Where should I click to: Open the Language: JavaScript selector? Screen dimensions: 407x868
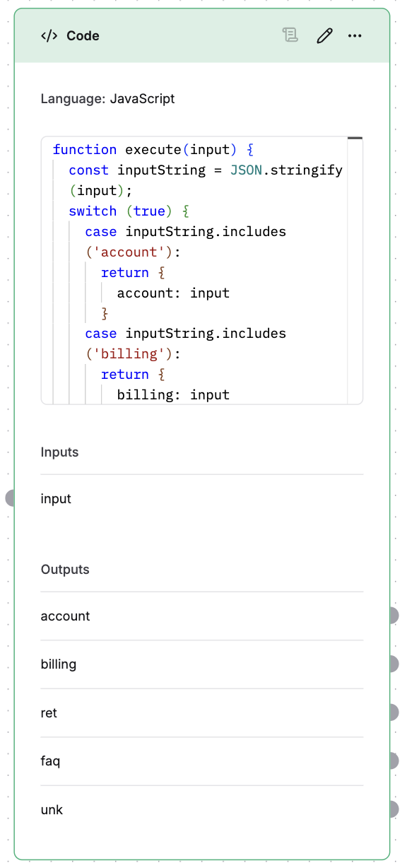click(107, 98)
